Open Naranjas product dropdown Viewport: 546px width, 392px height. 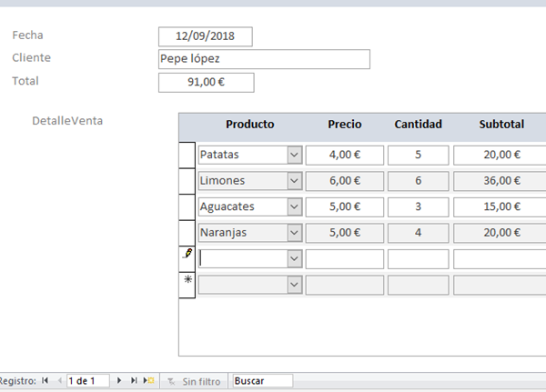point(295,233)
